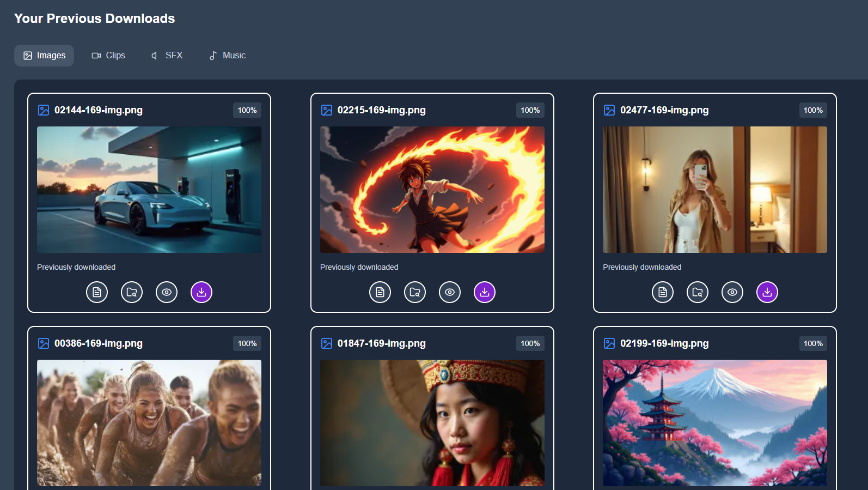This screenshot has width=868, height=490.
Task: Click folder search icon for 02477-169-img.png
Action: tap(698, 292)
